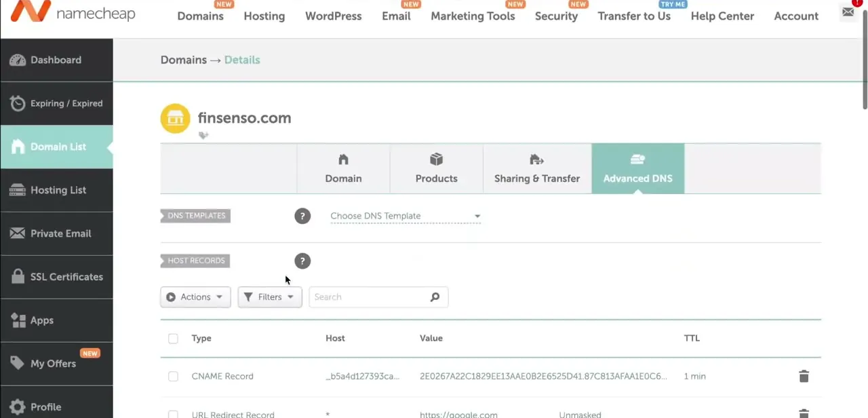Open help for DNS Templates question mark
Image resolution: width=868 pixels, height=418 pixels.
pos(302,216)
